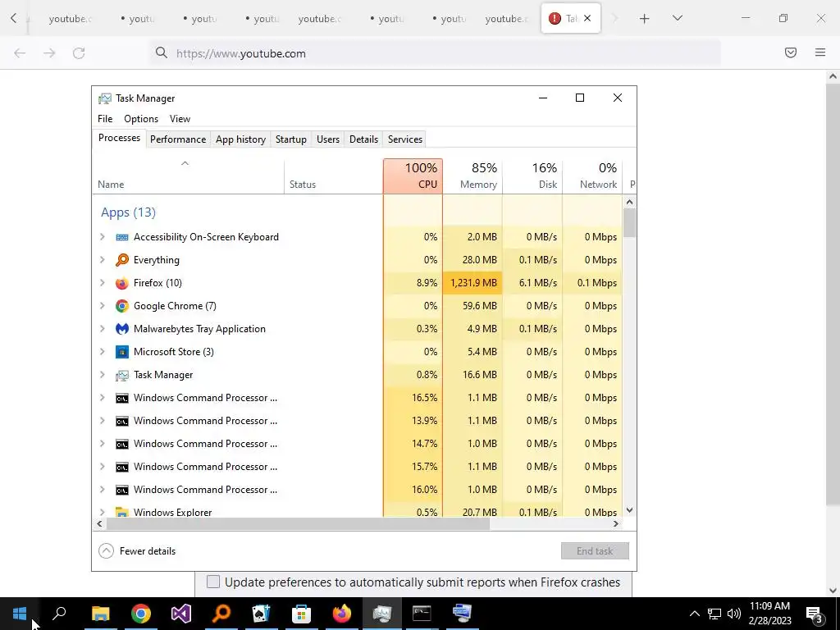Click the taskbar clock showing 11:09 AM

[769, 614]
